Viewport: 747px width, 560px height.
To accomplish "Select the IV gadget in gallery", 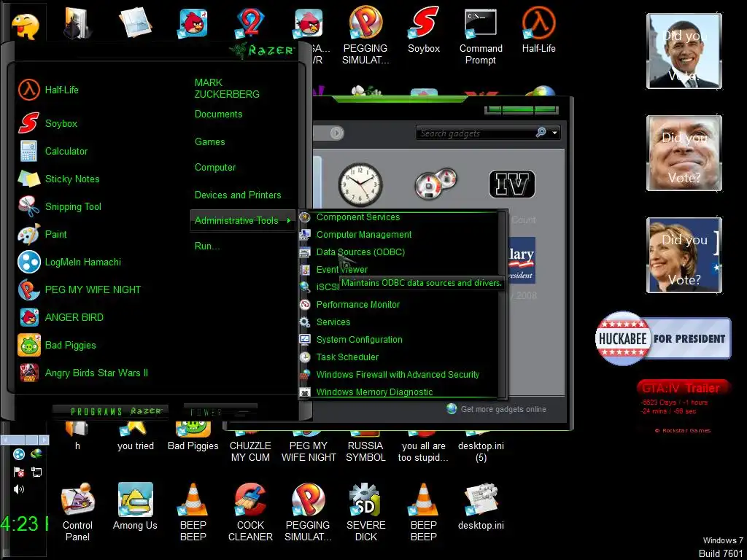I will coord(511,184).
